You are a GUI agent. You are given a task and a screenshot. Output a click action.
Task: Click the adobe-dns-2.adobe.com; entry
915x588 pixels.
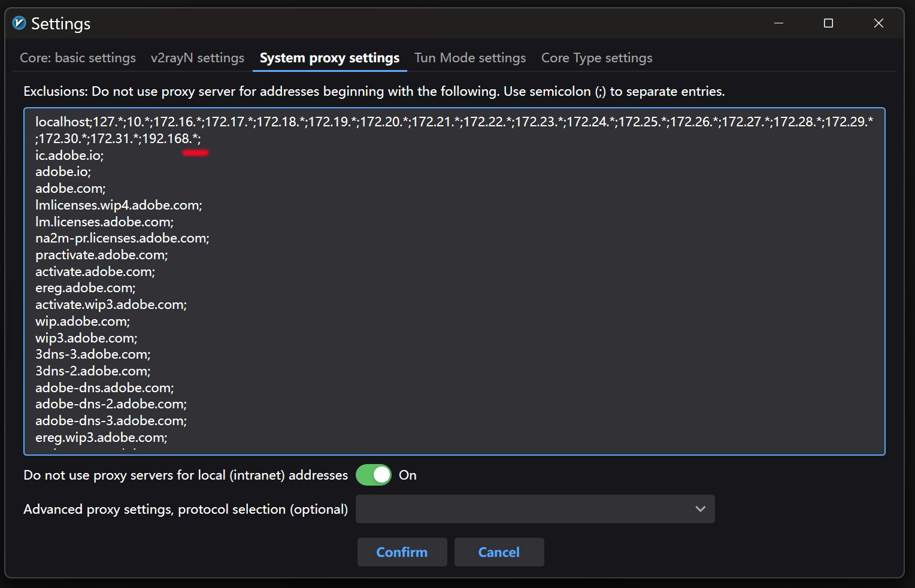click(111, 404)
